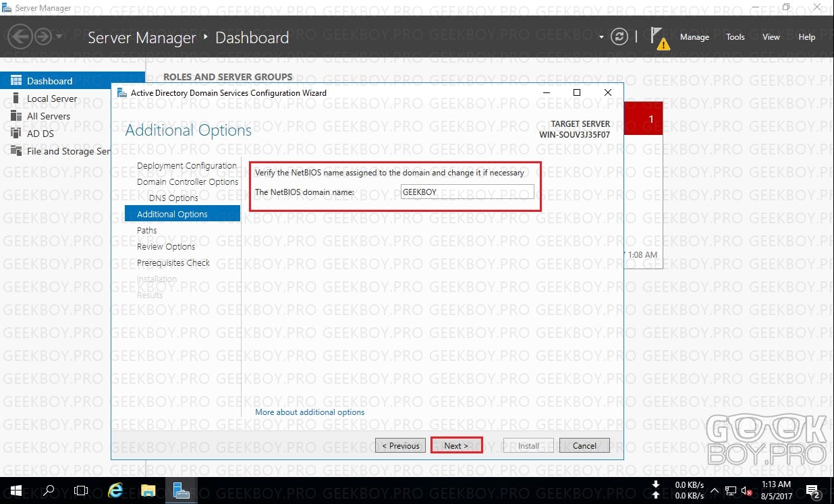
Task: Open taskbar Search
Action: (x=49, y=491)
